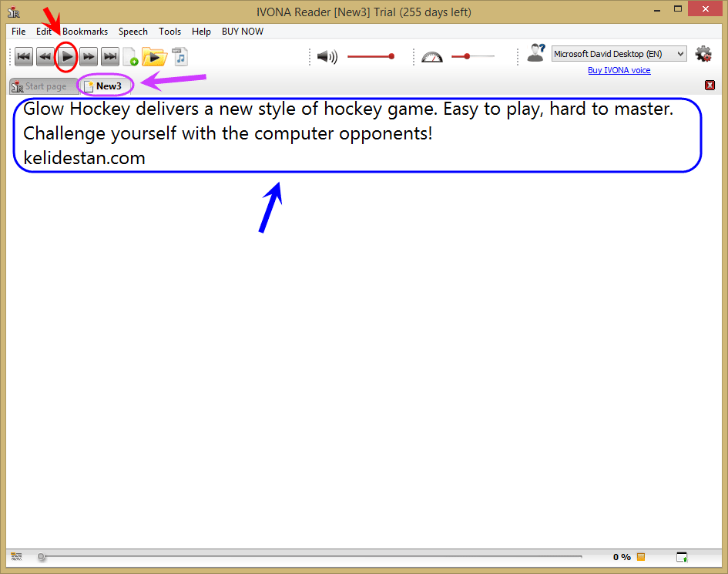Screen dimensions: 728x574
Task: Click the speed gauge icon
Action: [431, 57]
